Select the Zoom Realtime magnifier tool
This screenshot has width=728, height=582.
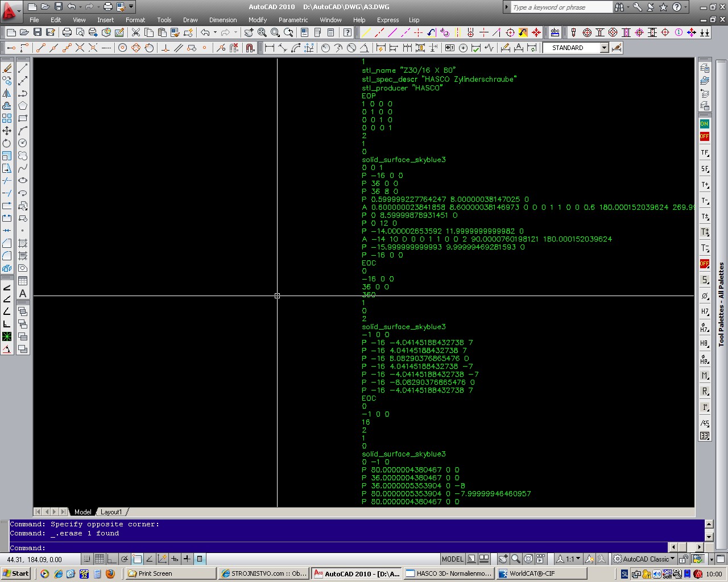262,33
